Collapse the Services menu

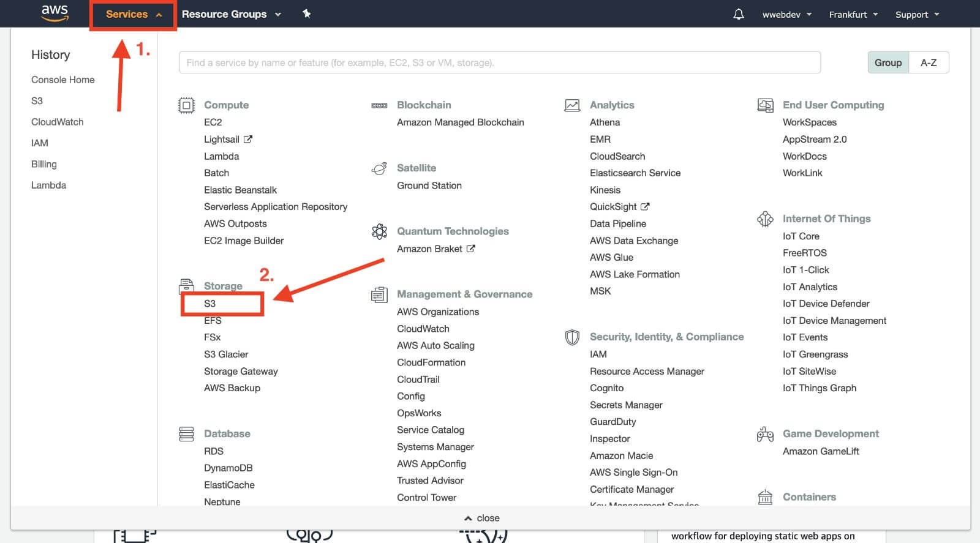[134, 14]
